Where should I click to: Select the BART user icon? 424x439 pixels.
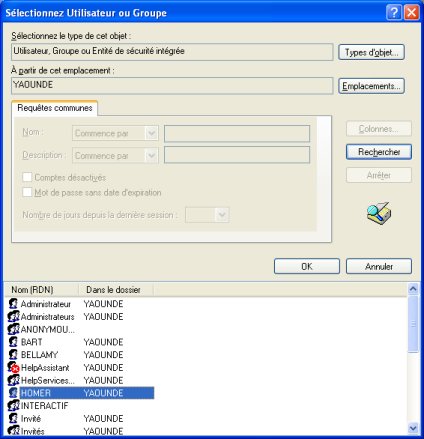point(13,342)
